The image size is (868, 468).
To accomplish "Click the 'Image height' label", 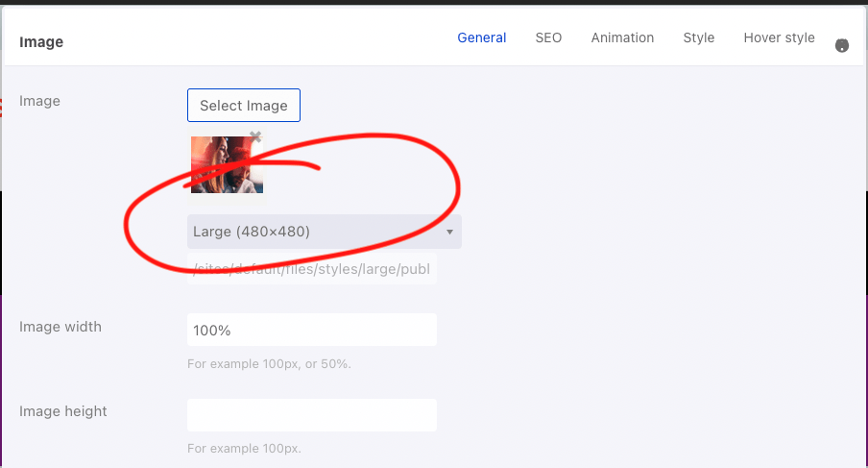I will pyautogui.click(x=63, y=411).
